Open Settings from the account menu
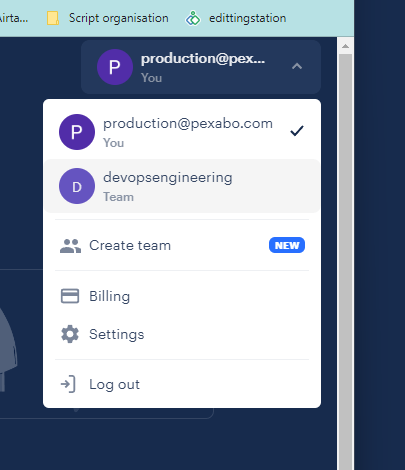Image resolution: width=405 pixels, height=470 pixels. [x=182, y=334]
